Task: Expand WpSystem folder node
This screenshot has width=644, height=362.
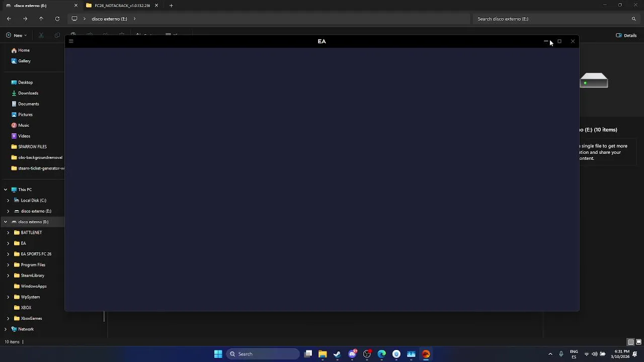Action: (x=8, y=297)
